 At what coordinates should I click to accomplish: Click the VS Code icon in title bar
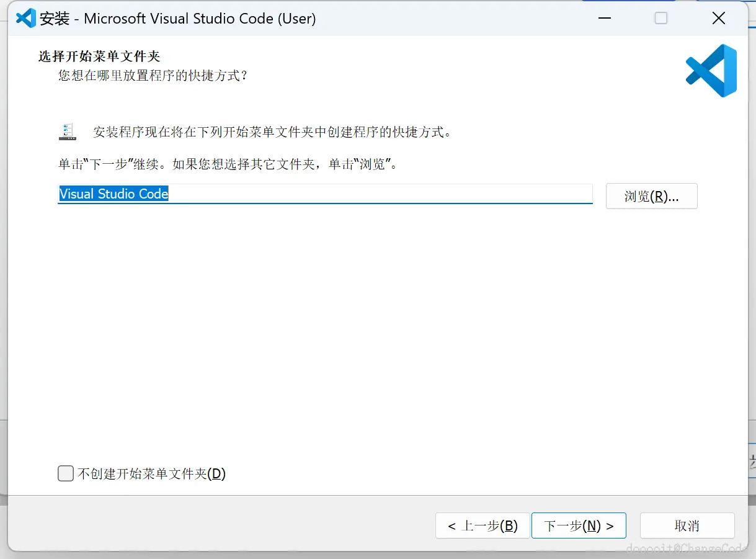[x=26, y=18]
